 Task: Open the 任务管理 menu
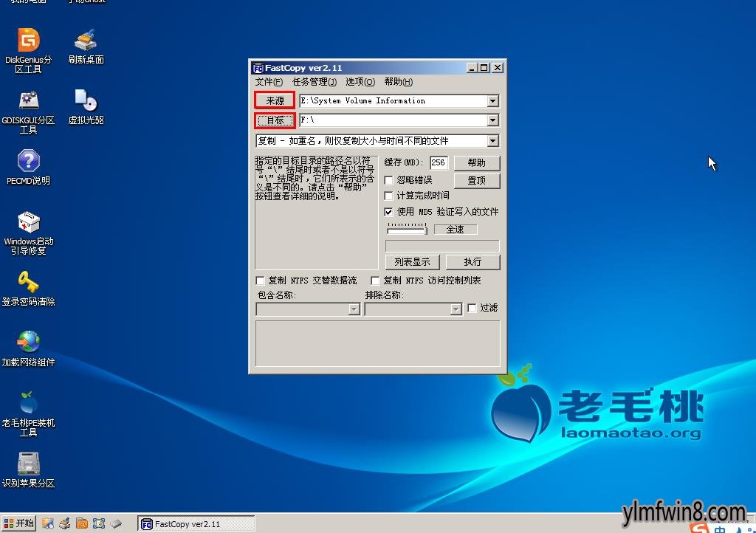[x=313, y=82]
